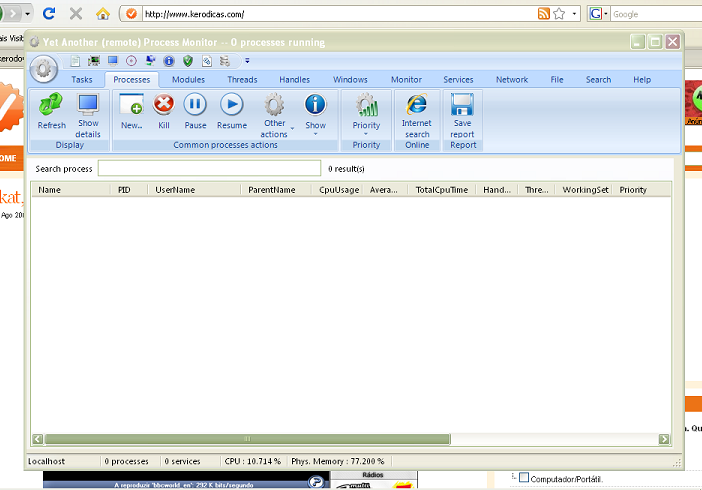
Task: Click 'Localhost' in the status bar
Action: pos(47,461)
